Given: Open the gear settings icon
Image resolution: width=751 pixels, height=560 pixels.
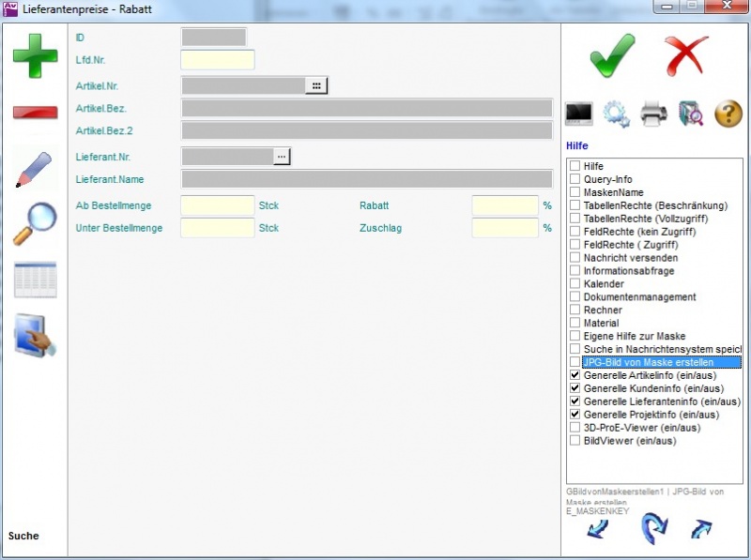Looking at the screenshot, I should click(x=616, y=114).
